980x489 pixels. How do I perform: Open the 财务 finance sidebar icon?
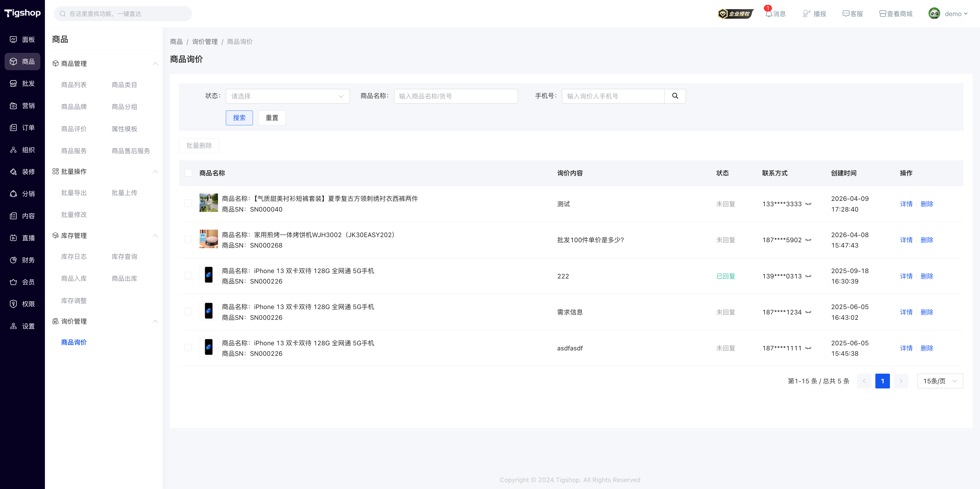(x=13, y=260)
